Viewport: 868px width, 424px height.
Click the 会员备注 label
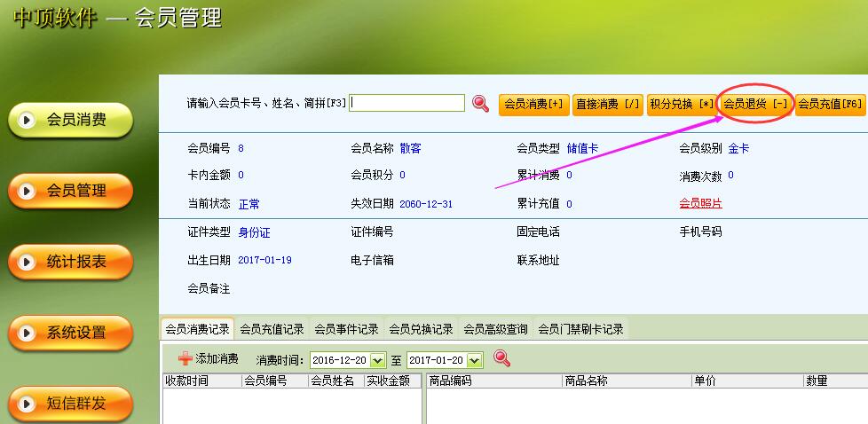[209, 289]
